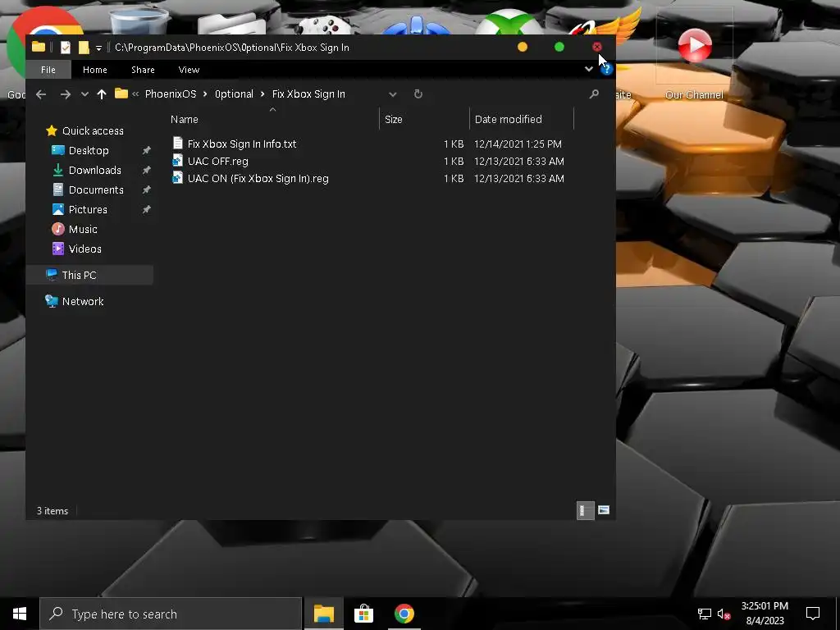Image resolution: width=840 pixels, height=630 pixels.
Task: Sort by the Name column header
Action: click(x=185, y=120)
